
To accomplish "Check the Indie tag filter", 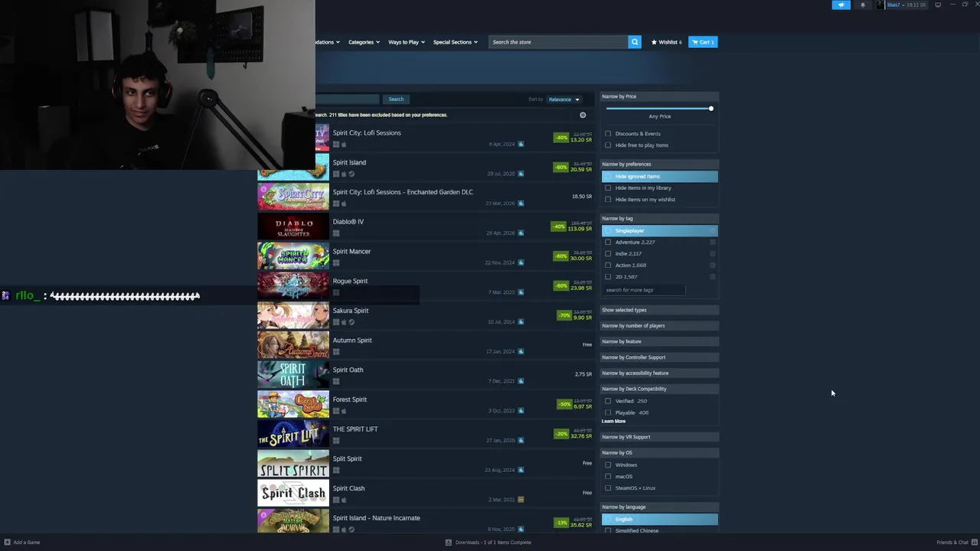I will coord(608,254).
